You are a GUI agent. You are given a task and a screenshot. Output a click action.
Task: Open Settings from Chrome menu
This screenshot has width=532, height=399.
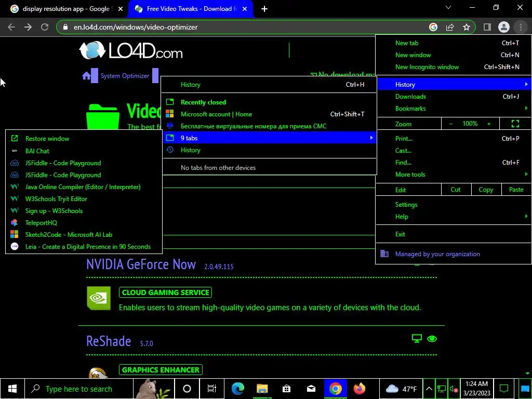pyautogui.click(x=454, y=205)
